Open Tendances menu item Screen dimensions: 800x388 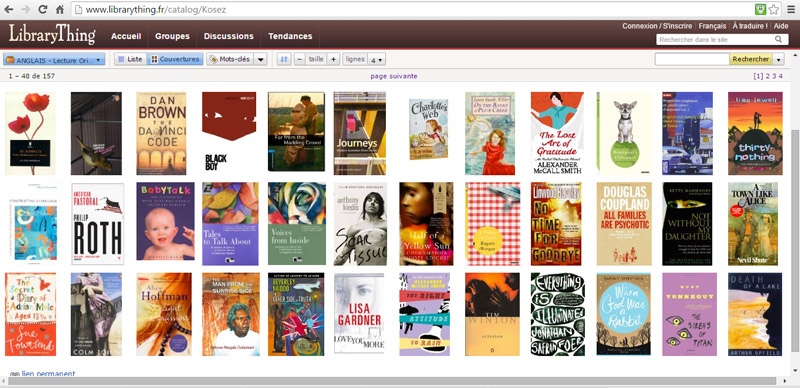click(x=290, y=36)
